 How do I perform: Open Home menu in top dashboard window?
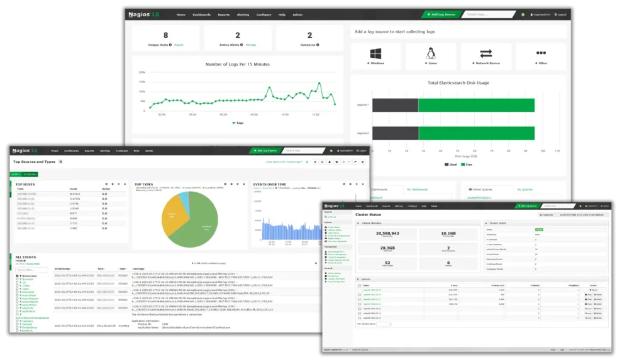(180, 15)
